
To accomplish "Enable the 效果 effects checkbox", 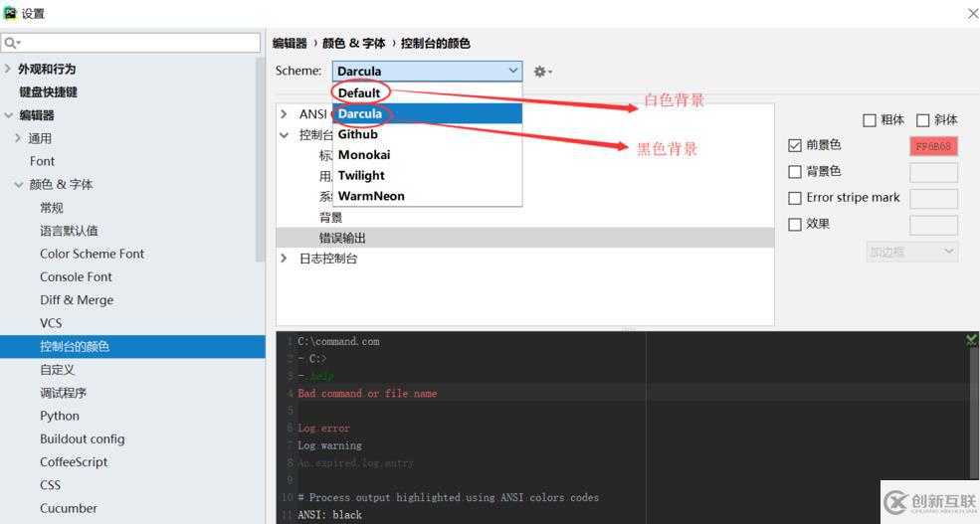I will point(795,224).
